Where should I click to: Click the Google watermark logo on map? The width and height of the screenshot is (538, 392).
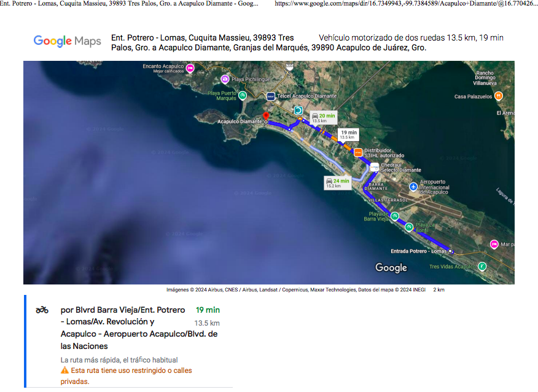tap(391, 267)
